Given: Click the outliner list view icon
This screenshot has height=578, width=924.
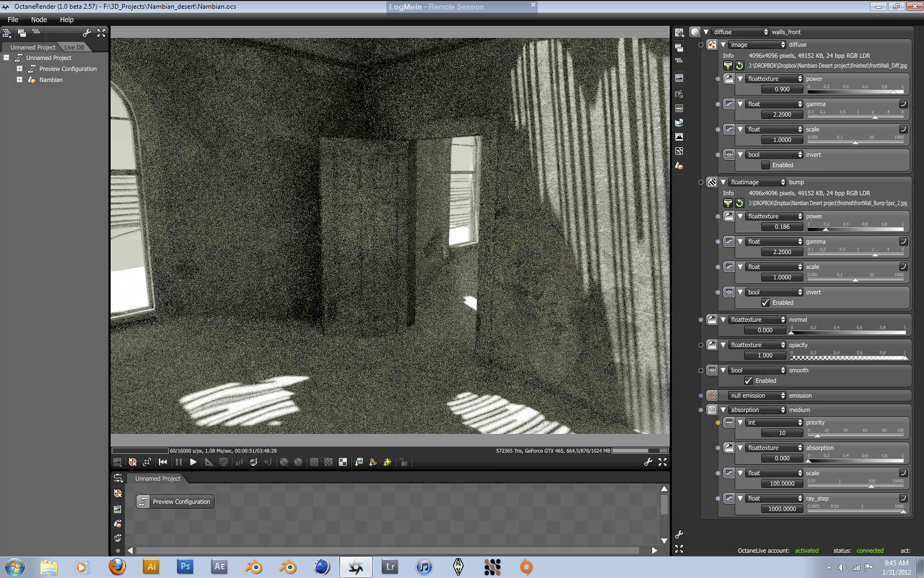Looking at the screenshot, I should (7, 33).
